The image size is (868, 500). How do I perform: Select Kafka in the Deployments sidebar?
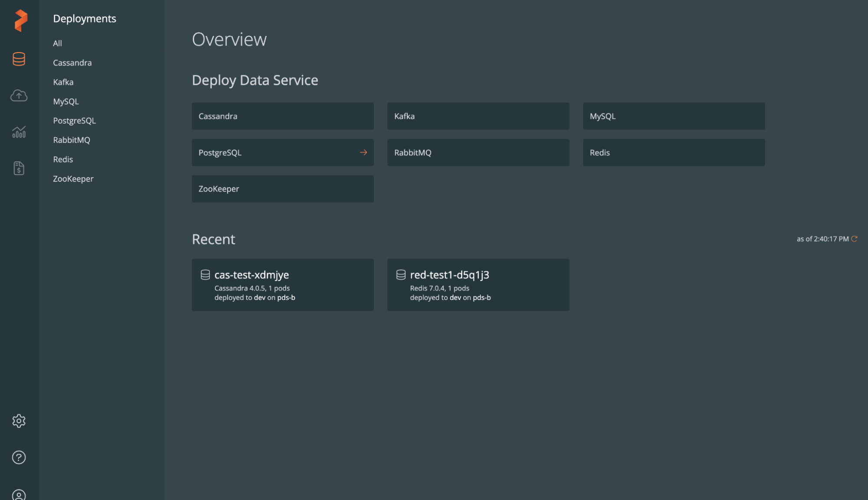click(x=63, y=82)
